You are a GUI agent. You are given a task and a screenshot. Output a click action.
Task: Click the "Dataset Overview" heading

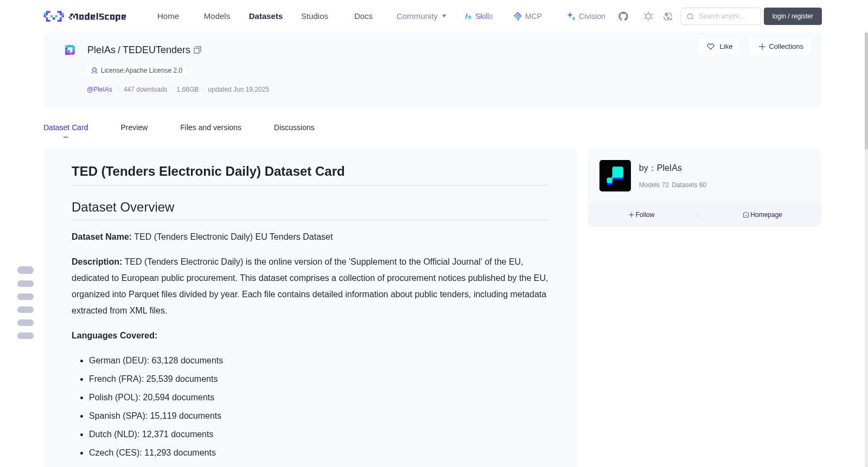(123, 207)
